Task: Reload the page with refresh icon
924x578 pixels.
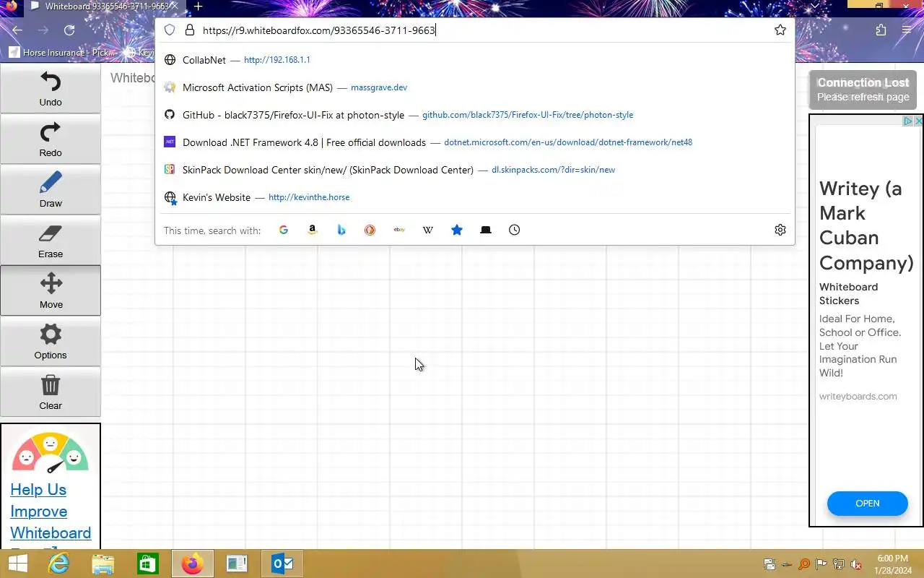Action: pos(69,30)
